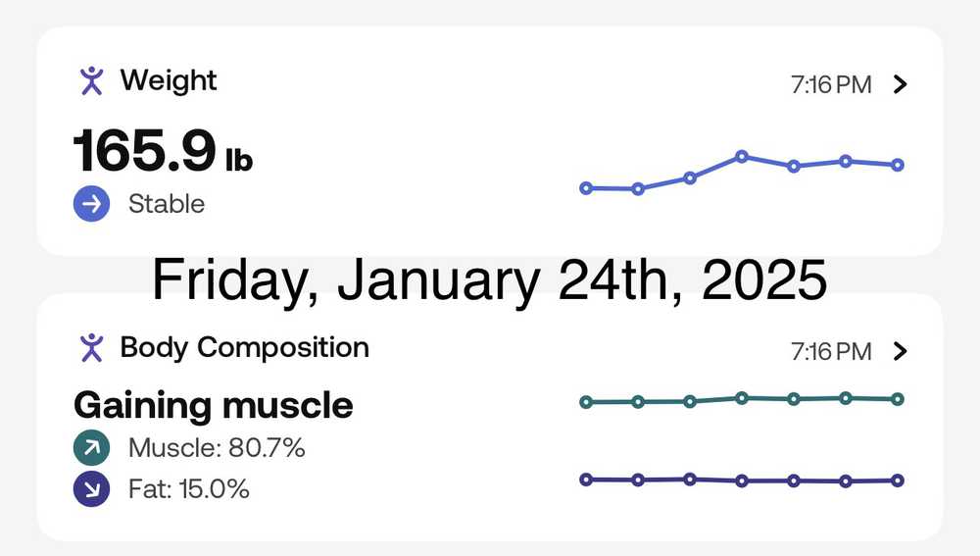Click the Gaining muscle heading
Viewport: 980px width, 556px height.
pos(214,405)
